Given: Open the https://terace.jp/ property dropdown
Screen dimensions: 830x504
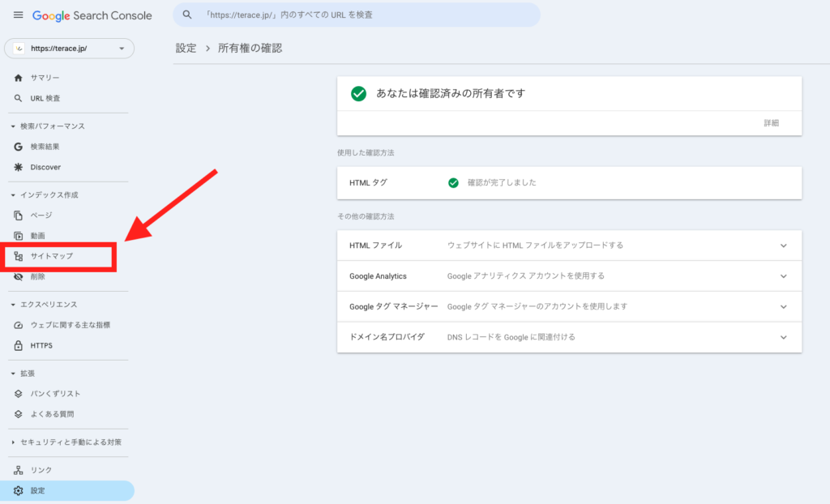Looking at the screenshot, I should click(x=70, y=48).
